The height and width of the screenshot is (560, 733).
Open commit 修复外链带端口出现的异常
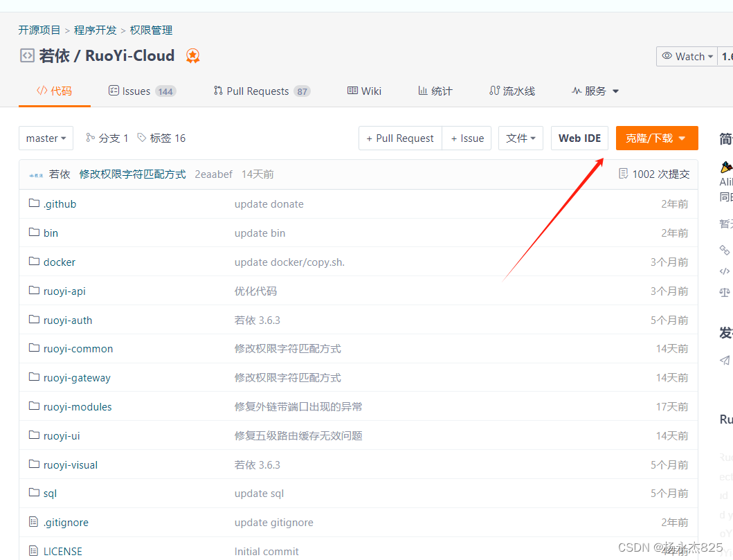pos(298,407)
